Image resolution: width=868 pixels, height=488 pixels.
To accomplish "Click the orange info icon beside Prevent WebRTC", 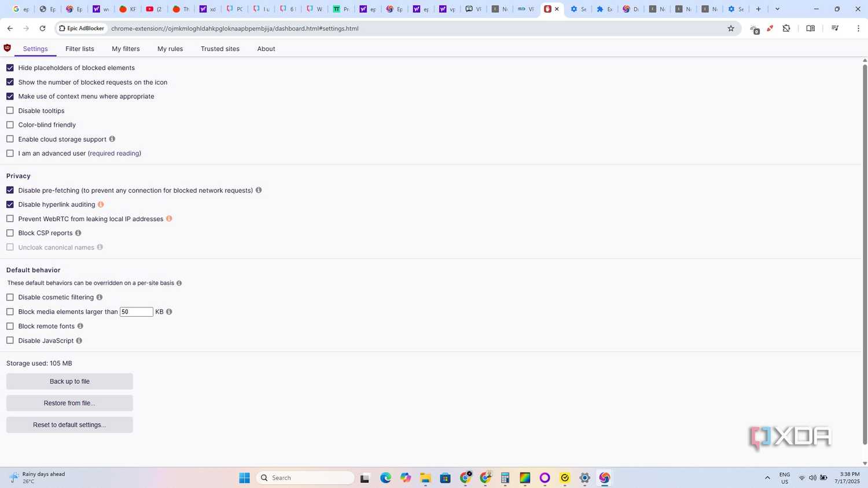I will pos(169,218).
